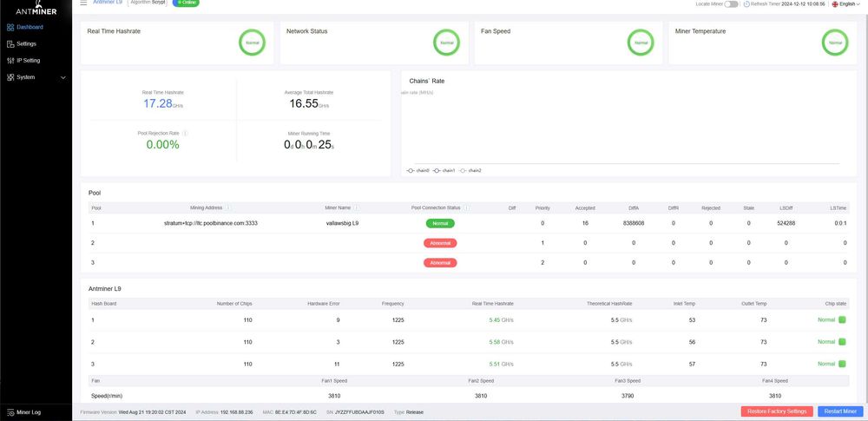Click hash board 3 green chip state square
Screen dimensions: 868x421
[842, 364]
